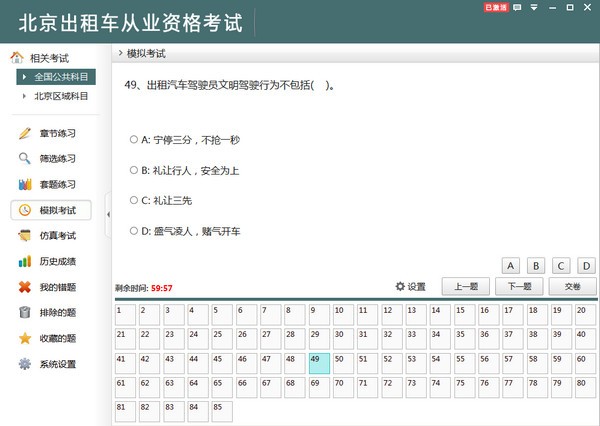Select radio option C 礼让三先
This screenshot has height=426, width=600.
134,200
